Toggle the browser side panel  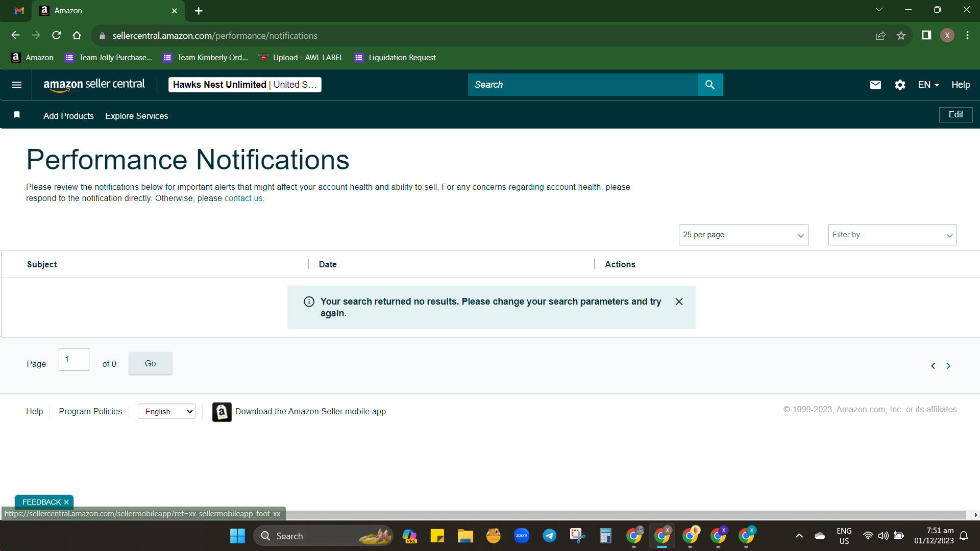[x=926, y=35]
